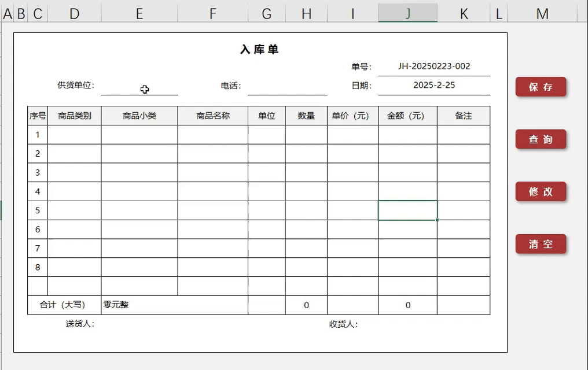This screenshot has width=588, height=370.
Task: Click 商品类别 cell in row 1
Action: (x=74, y=135)
